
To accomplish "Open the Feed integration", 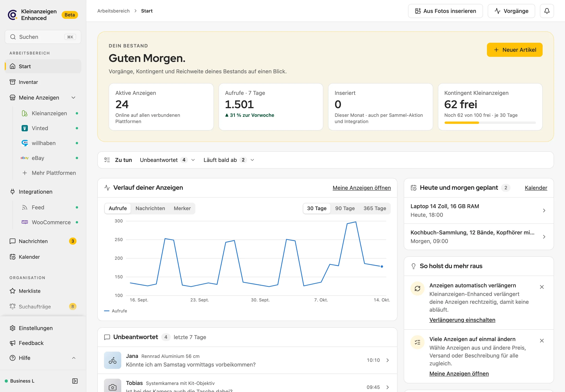I will point(49,207).
